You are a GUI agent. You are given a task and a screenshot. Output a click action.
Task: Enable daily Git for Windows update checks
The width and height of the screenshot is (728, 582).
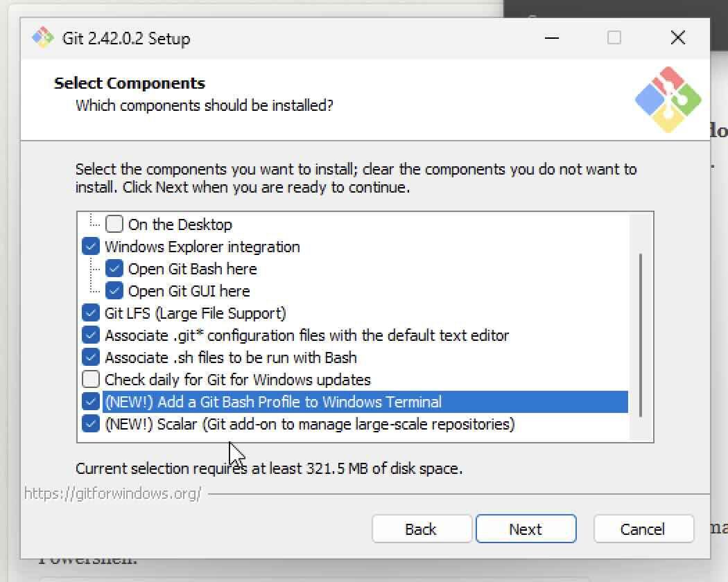tap(90, 379)
